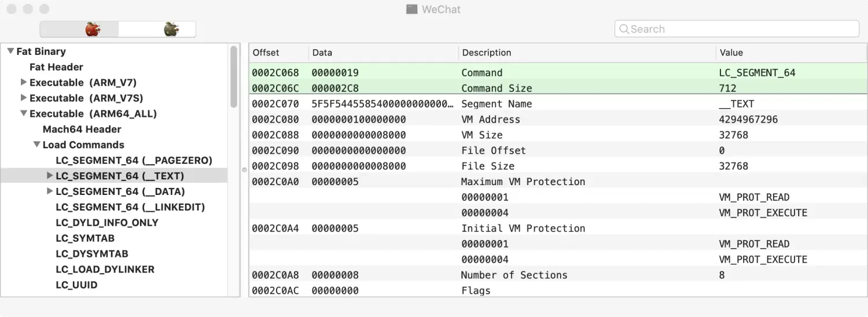Click the dark green apple view icon
The image size is (868, 317).
(x=171, y=29)
